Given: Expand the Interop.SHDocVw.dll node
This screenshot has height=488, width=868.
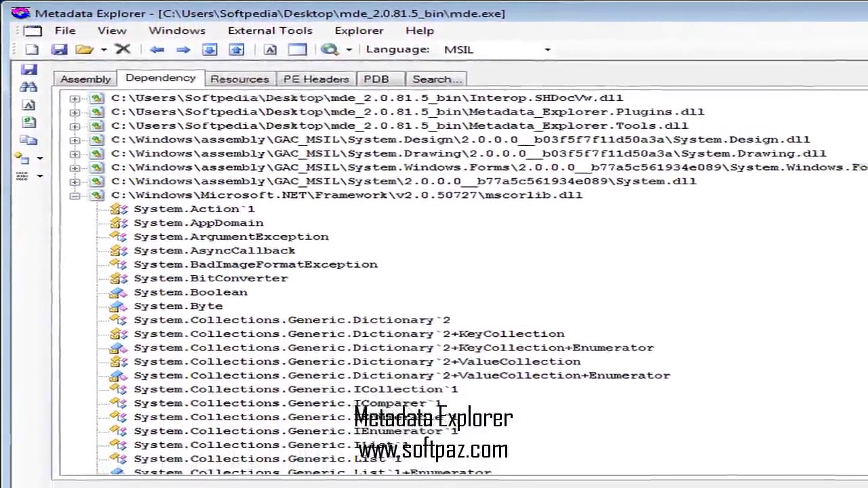Looking at the screenshot, I should pyautogui.click(x=75, y=98).
